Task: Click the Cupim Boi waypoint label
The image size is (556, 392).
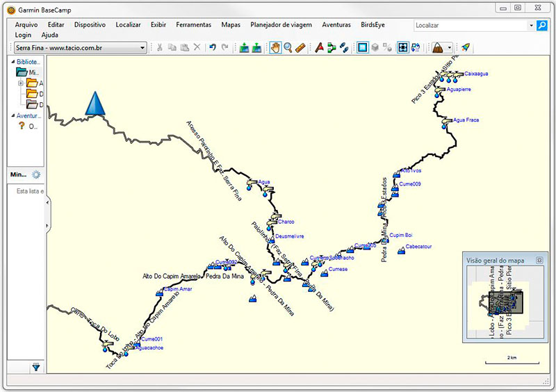Action: click(401, 235)
